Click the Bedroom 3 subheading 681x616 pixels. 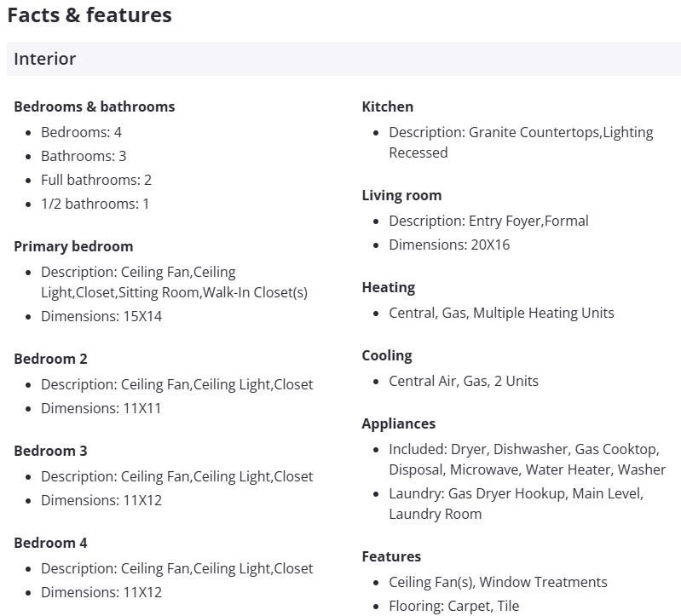[50, 451]
